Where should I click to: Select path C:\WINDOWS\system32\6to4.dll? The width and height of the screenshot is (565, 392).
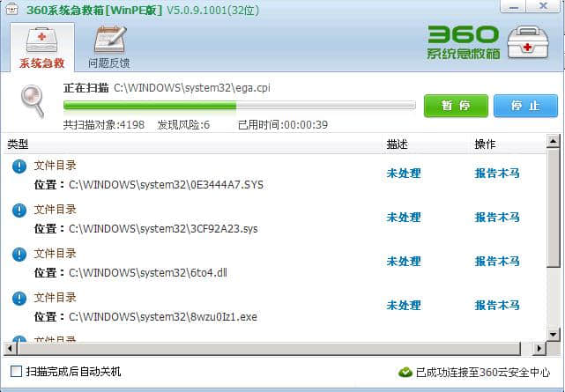(x=148, y=273)
